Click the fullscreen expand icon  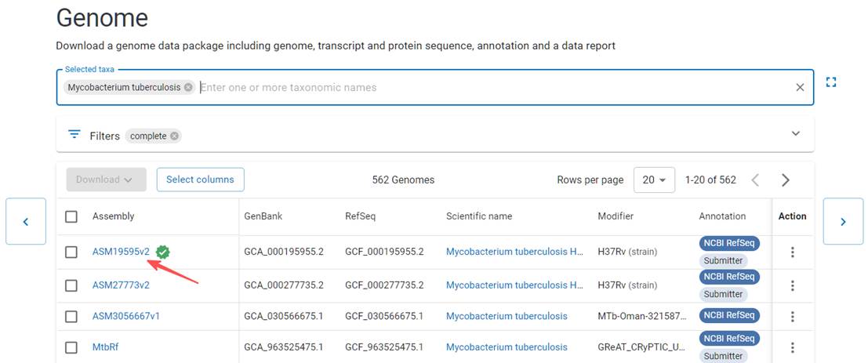(831, 82)
